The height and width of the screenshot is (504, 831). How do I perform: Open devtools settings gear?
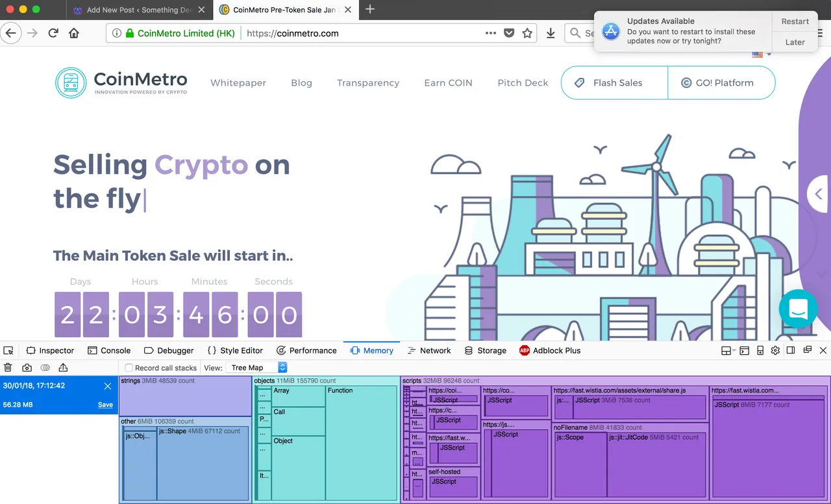(775, 350)
